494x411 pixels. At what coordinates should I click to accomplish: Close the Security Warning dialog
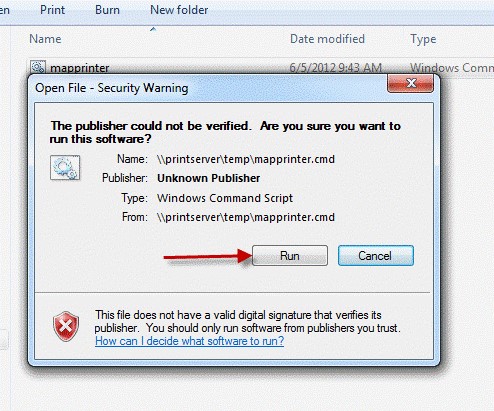click(411, 83)
